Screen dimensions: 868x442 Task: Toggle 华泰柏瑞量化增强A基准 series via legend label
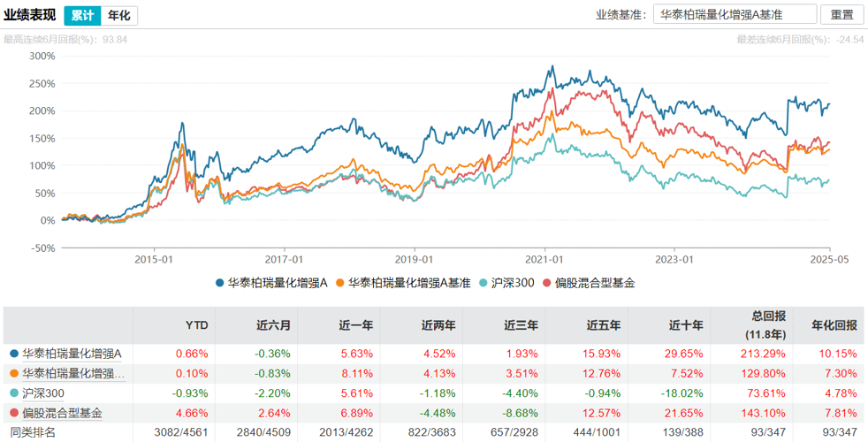click(x=408, y=284)
